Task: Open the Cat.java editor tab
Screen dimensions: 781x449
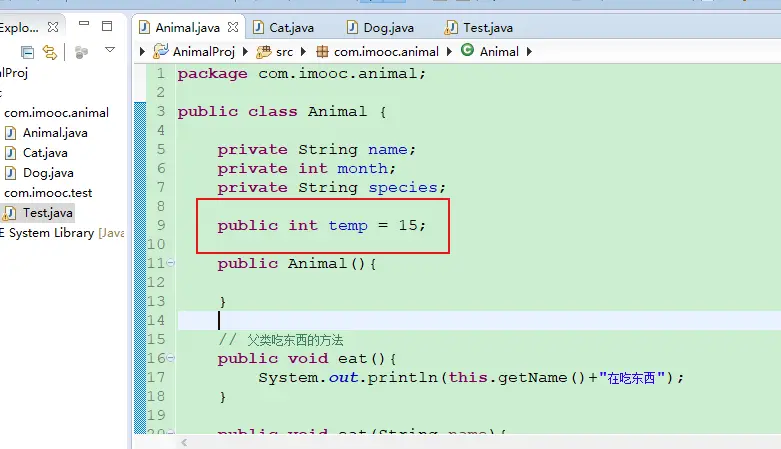Action: (291, 27)
